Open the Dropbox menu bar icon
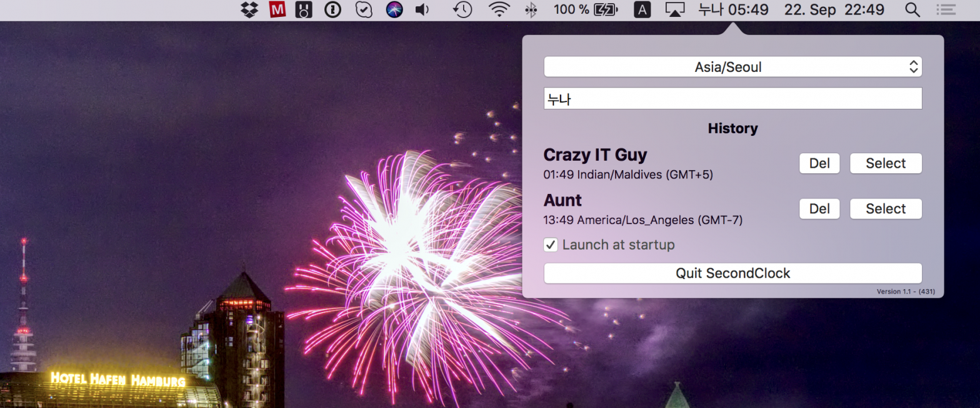 249,9
